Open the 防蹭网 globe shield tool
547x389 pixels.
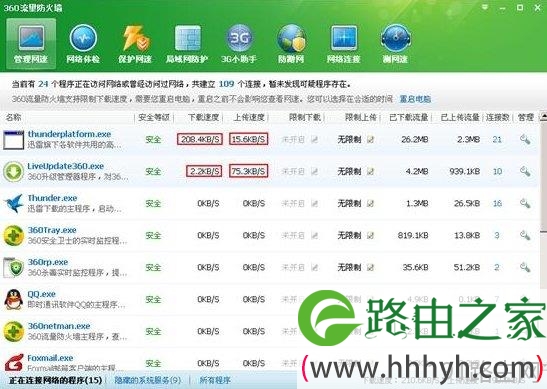point(291,44)
